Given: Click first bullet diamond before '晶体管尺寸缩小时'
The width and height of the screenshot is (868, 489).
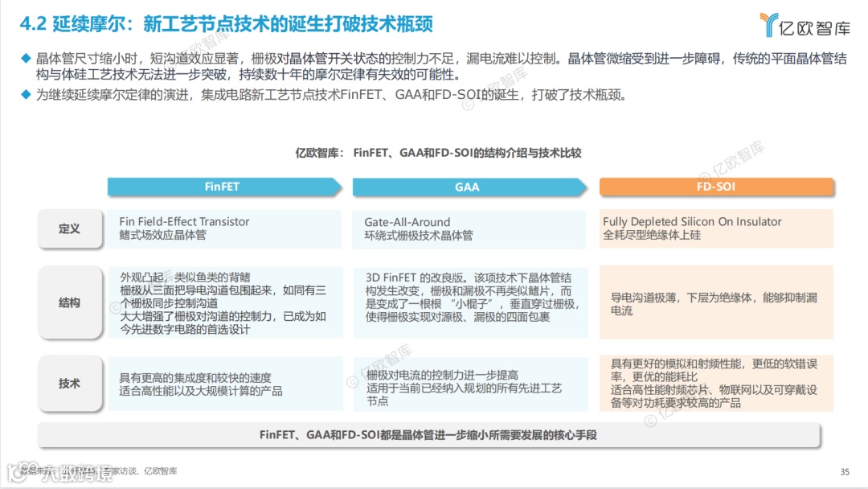Looking at the screenshot, I should pyautogui.click(x=26, y=58).
